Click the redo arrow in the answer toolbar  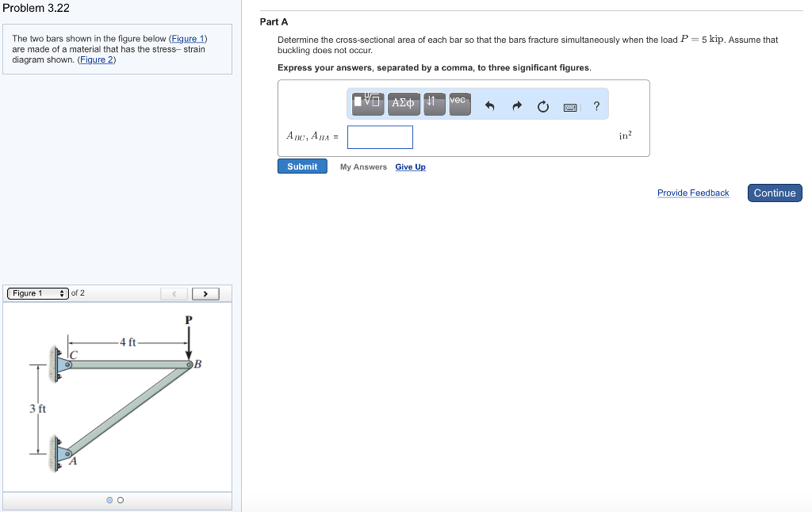[515, 104]
